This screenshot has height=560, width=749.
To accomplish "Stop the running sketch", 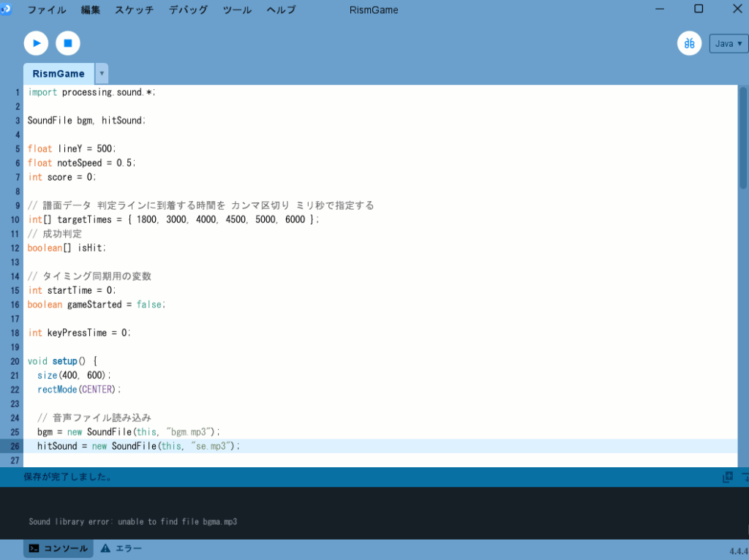I will point(68,43).
